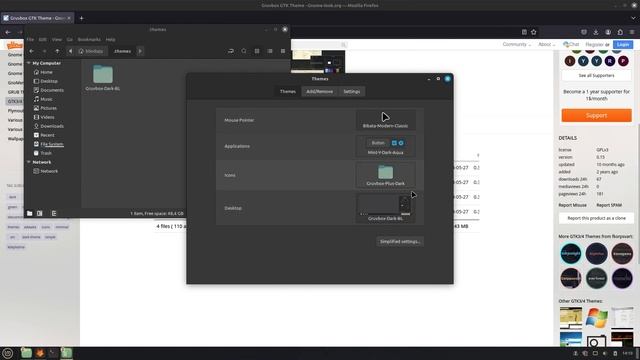Open the Gruvbox Dark BL folder

[103, 78]
